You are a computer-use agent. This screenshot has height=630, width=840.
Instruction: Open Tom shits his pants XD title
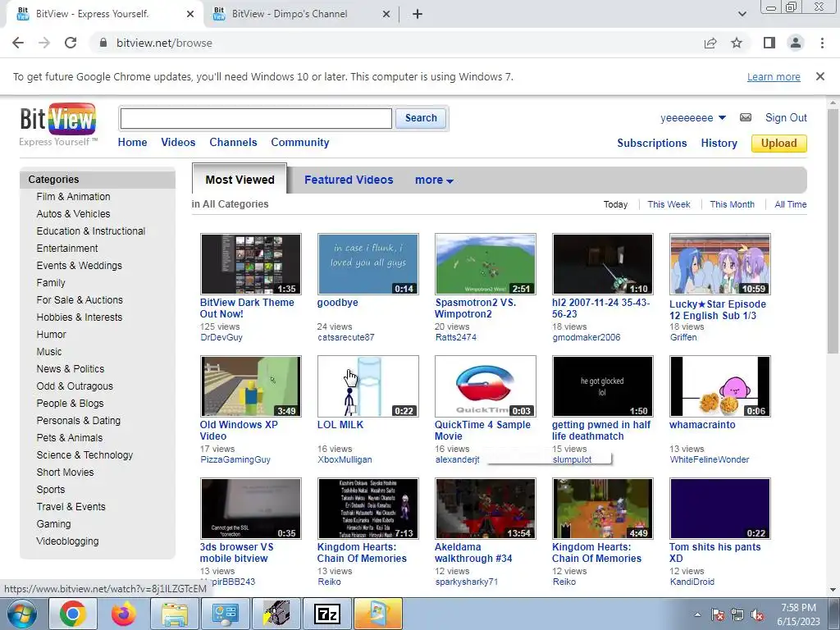pos(714,552)
